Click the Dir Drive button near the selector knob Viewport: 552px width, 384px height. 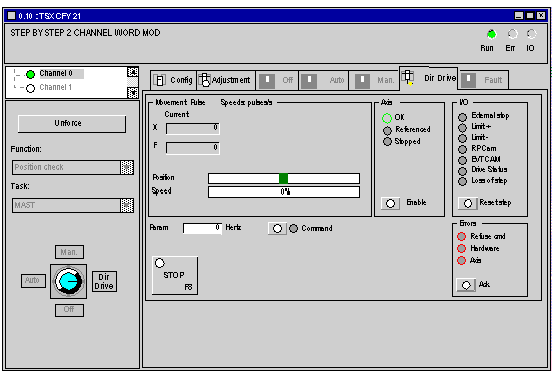[104, 281]
